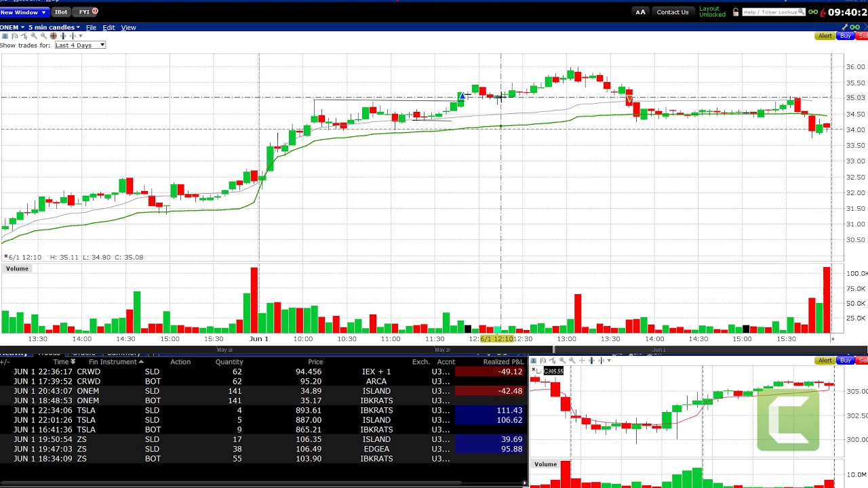The image size is (868, 488).
Task: Click the Volume label in lower-right chart
Action: pyautogui.click(x=545, y=464)
